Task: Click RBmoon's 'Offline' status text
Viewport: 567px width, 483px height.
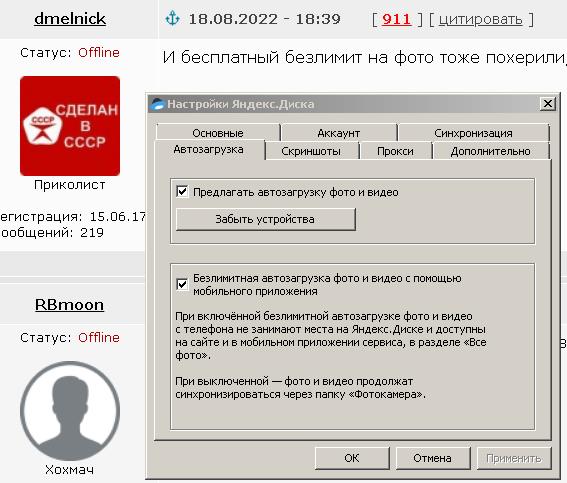Action: pyautogui.click(x=99, y=338)
